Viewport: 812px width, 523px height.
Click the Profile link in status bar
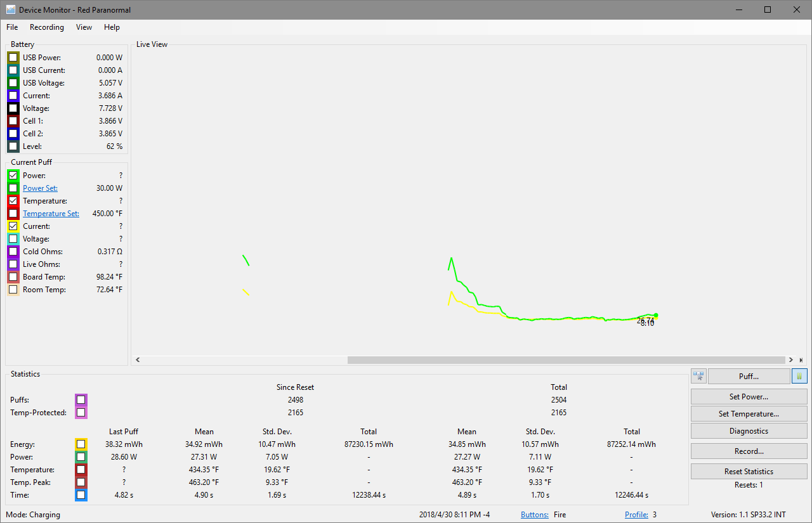click(636, 515)
